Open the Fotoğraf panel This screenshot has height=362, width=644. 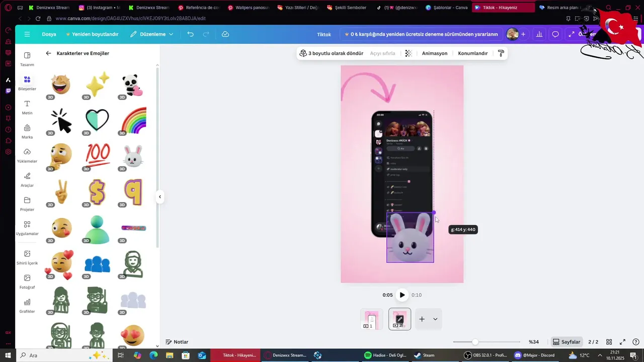tap(27, 282)
